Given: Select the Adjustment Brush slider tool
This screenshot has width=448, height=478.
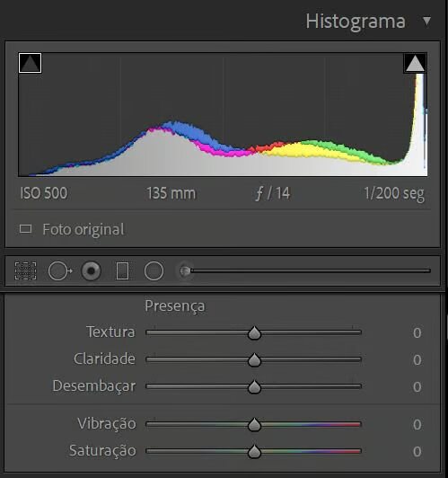Looking at the screenshot, I should 303,270.
